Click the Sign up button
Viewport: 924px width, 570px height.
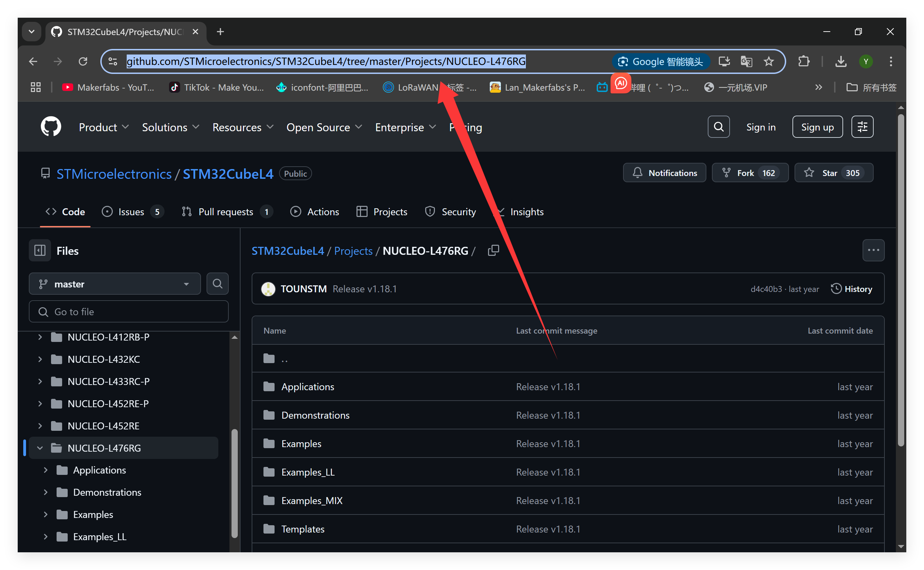click(817, 127)
